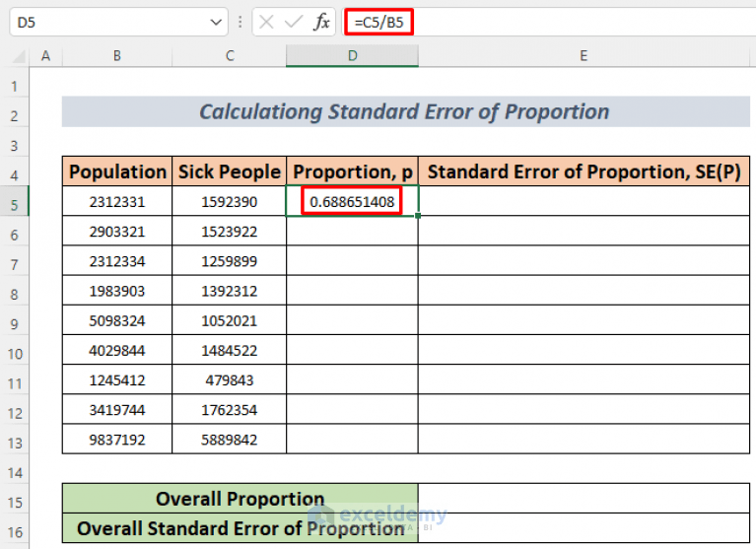Select cell with population 4029844

click(117, 351)
